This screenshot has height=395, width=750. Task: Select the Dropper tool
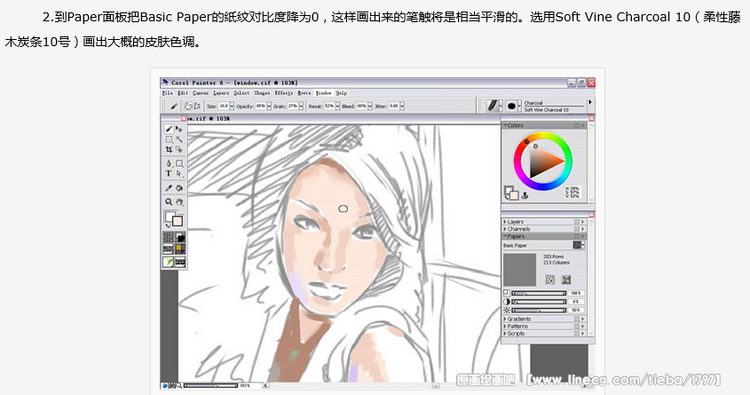pyautogui.click(x=168, y=188)
